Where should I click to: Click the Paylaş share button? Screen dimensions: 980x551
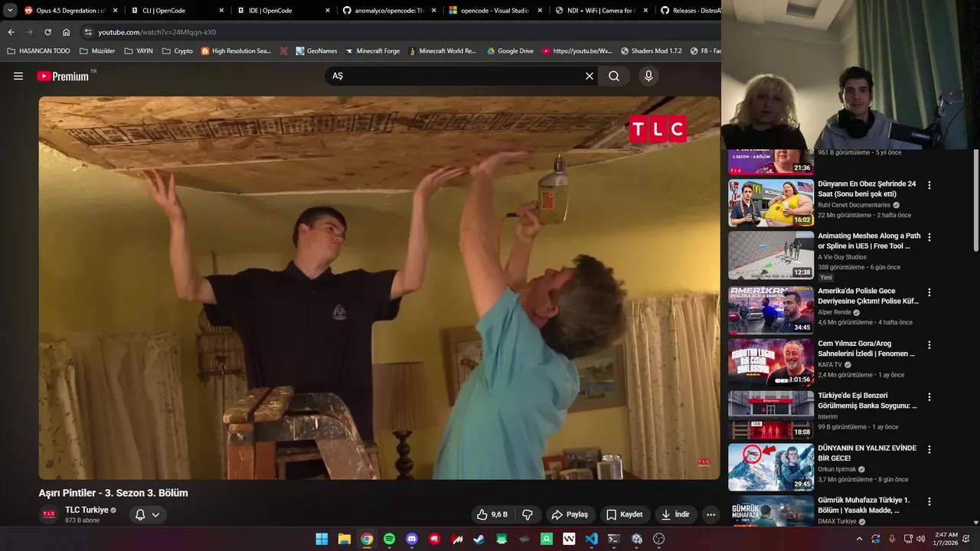pyautogui.click(x=570, y=514)
